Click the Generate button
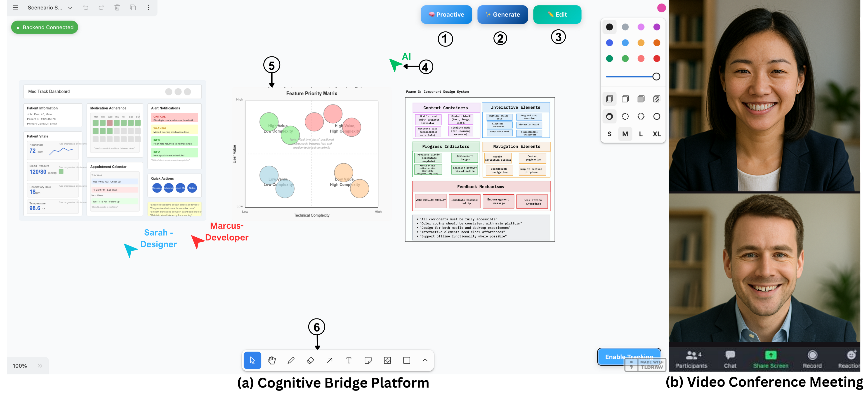This screenshot has width=868, height=395. tap(502, 14)
